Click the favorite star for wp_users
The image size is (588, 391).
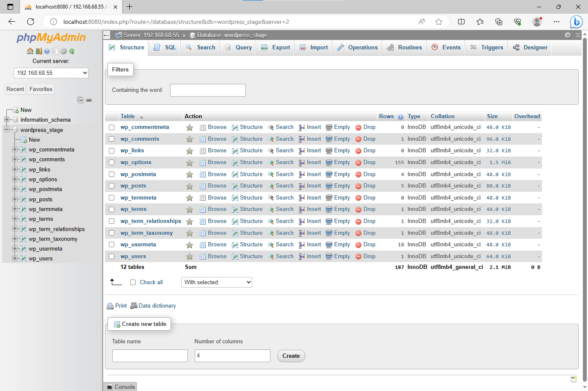[190, 257]
